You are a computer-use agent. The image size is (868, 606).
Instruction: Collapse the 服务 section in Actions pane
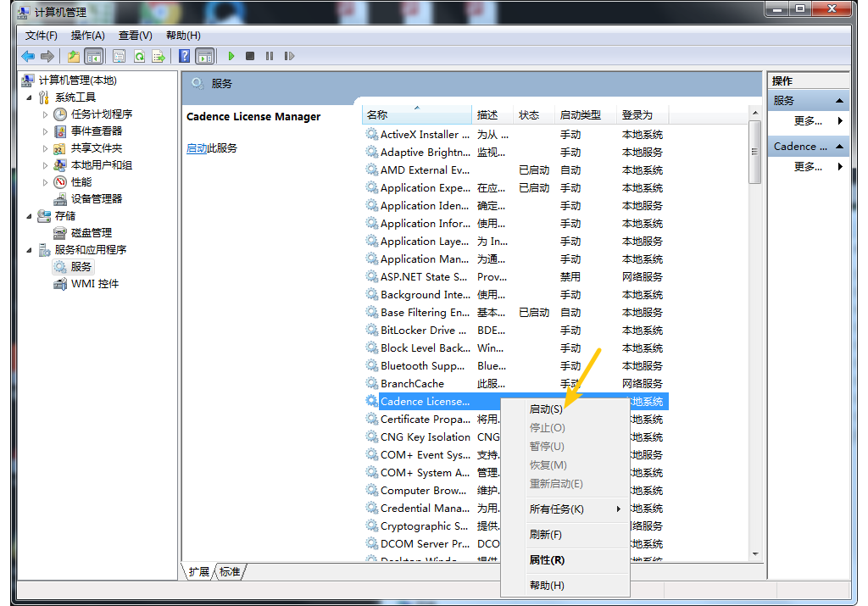(839, 101)
